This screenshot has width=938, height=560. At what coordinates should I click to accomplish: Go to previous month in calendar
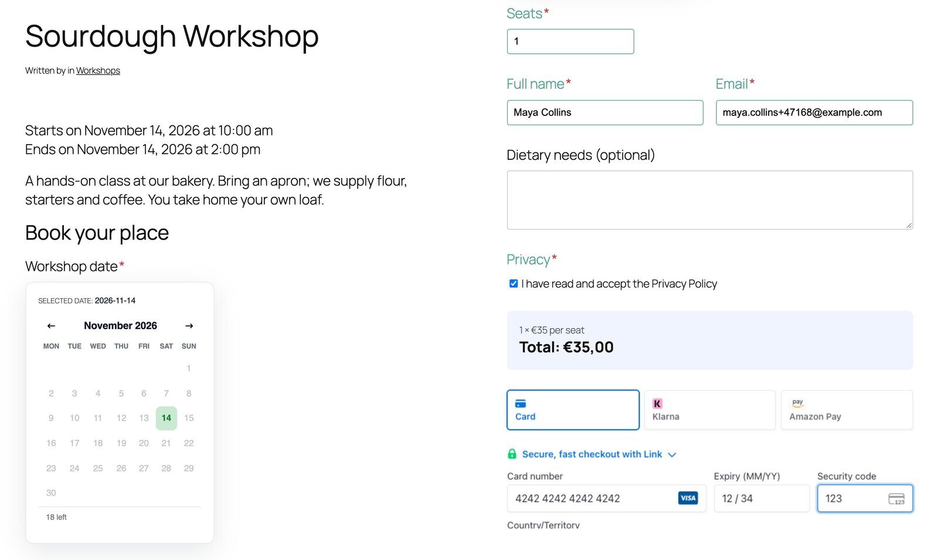(51, 326)
